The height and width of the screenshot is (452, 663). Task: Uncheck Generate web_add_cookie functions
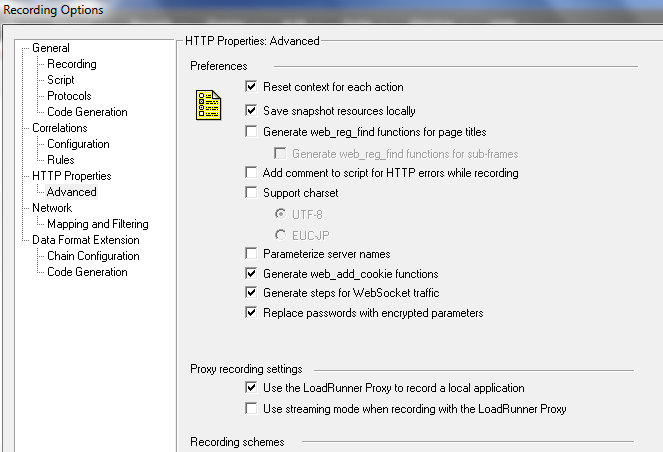pos(251,274)
